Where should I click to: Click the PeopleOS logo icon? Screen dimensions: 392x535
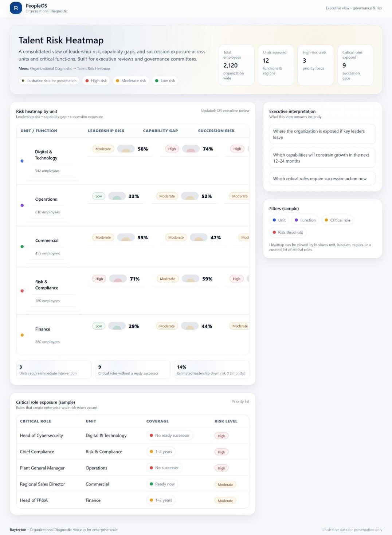click(16, 8)
